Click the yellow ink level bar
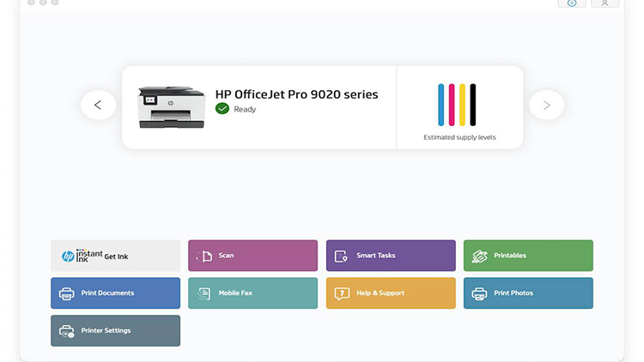 462,105
